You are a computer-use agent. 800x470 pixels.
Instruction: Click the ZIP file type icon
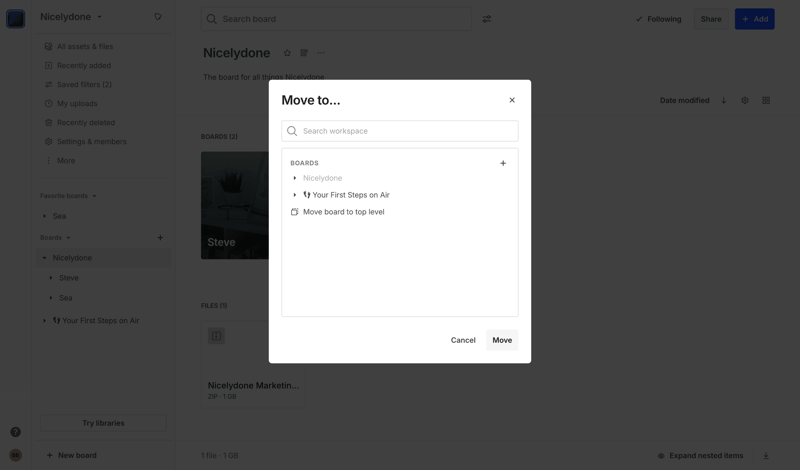216,336
